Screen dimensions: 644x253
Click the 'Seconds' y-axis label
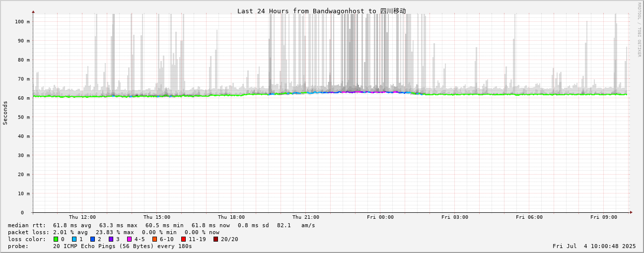[x=5, y=113]
